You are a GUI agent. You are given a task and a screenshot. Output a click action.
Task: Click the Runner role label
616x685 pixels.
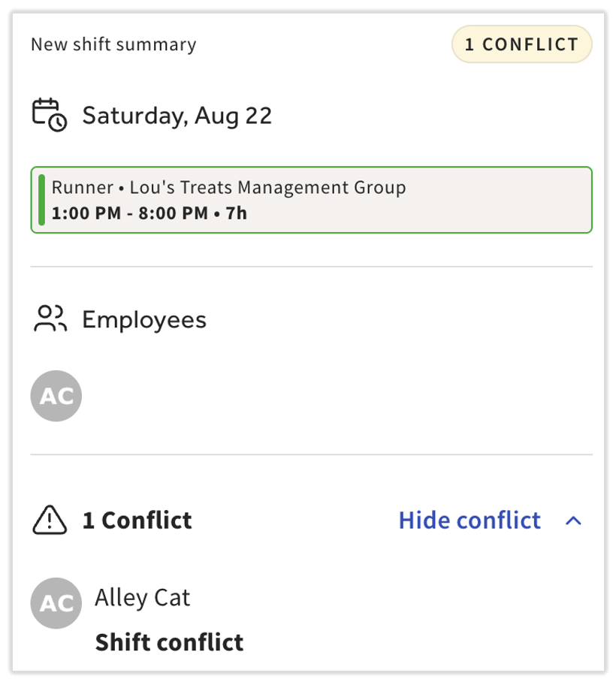pos(83,188)
